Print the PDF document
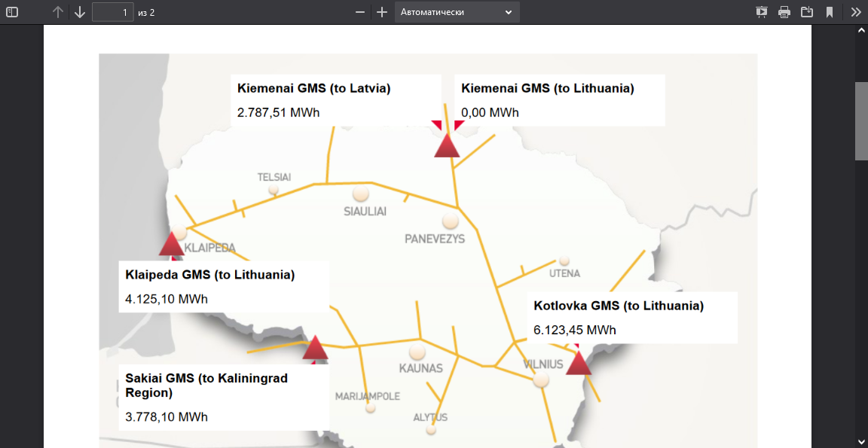The height and width of the screenshot is (448, 868). click(784, 12)
